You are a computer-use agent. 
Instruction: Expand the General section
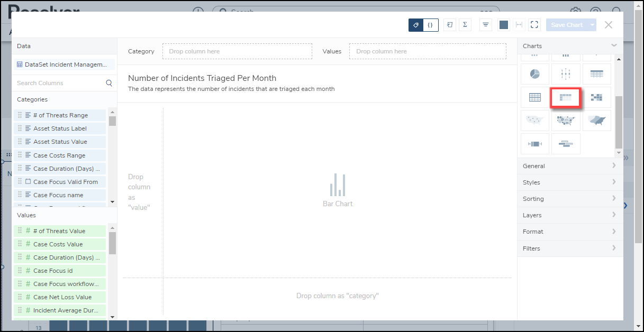570,166
